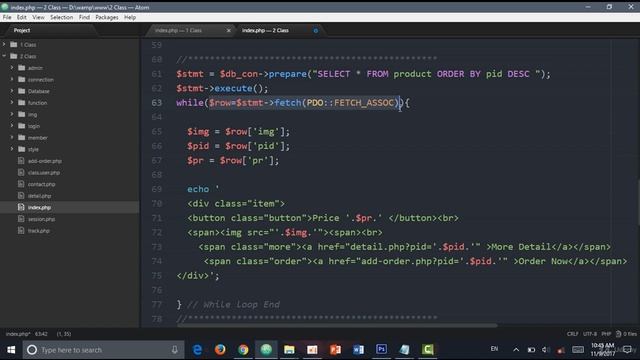Expand the connection folder
This screenshot has width=640, height=360.
12,79
